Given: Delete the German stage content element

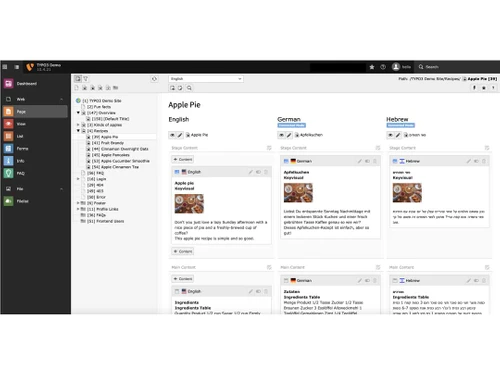Looking at the screenshot, I should coord(375,161).
